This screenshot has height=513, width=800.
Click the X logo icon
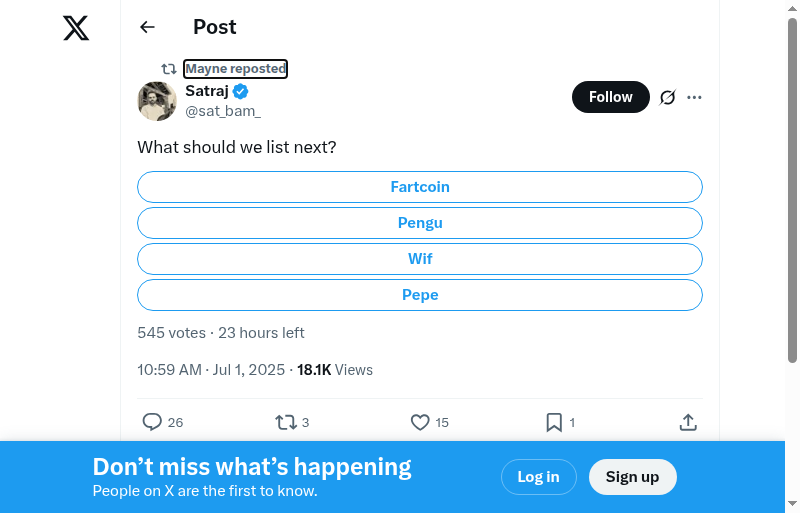[x=76, y=28]
